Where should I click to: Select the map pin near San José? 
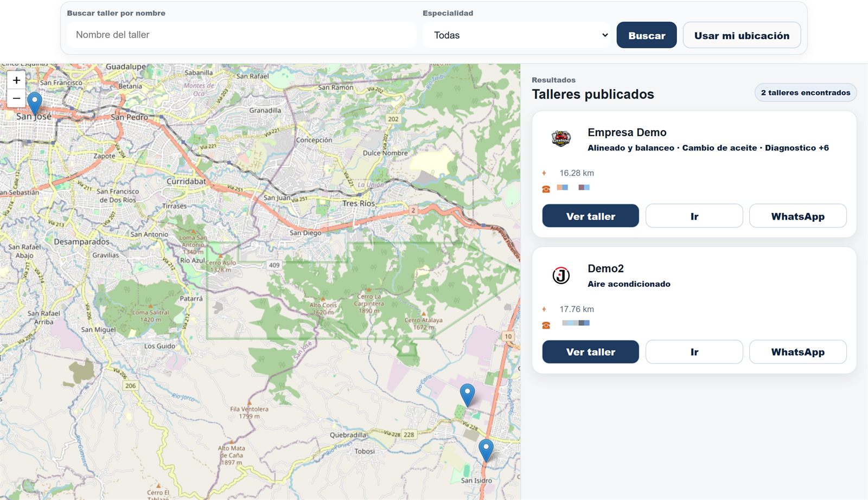(35, 103)
